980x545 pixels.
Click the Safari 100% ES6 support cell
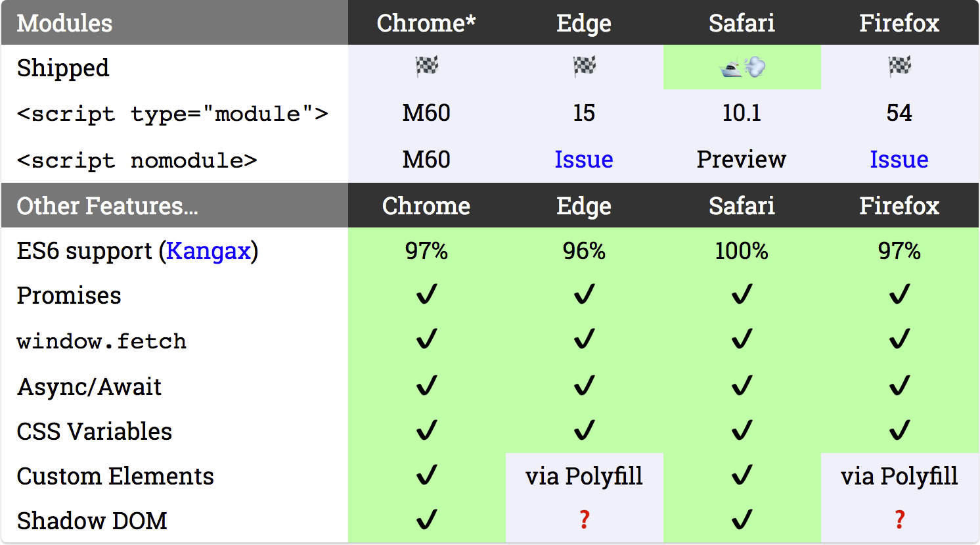coord(742,251)
